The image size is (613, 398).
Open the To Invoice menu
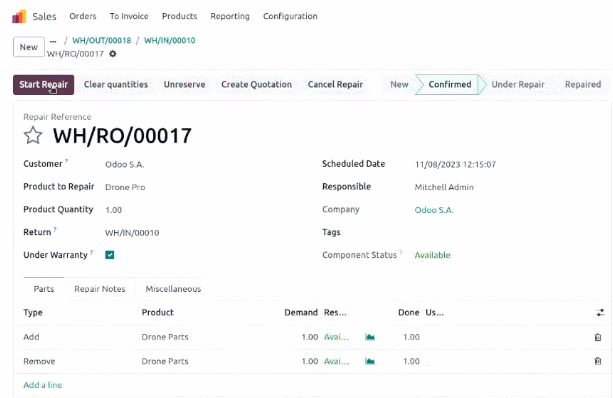click(129, 16)
